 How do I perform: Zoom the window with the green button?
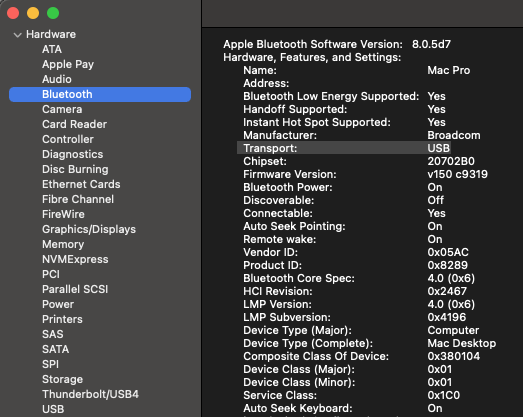53,13
